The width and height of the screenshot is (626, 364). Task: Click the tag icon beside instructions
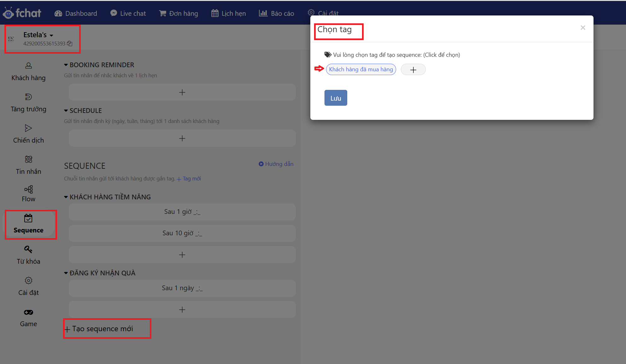(x=328, y=55)
